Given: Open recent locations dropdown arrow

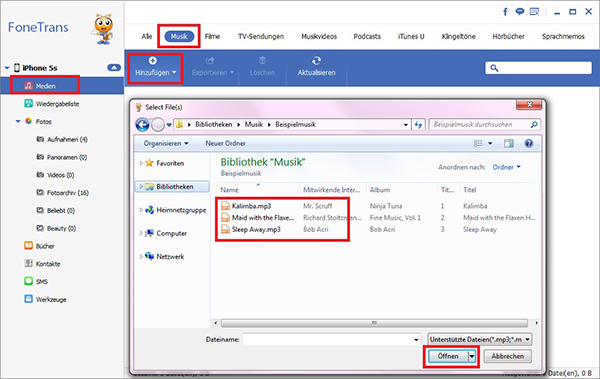Looking at the screenshot, I should [x=169, y=125].
